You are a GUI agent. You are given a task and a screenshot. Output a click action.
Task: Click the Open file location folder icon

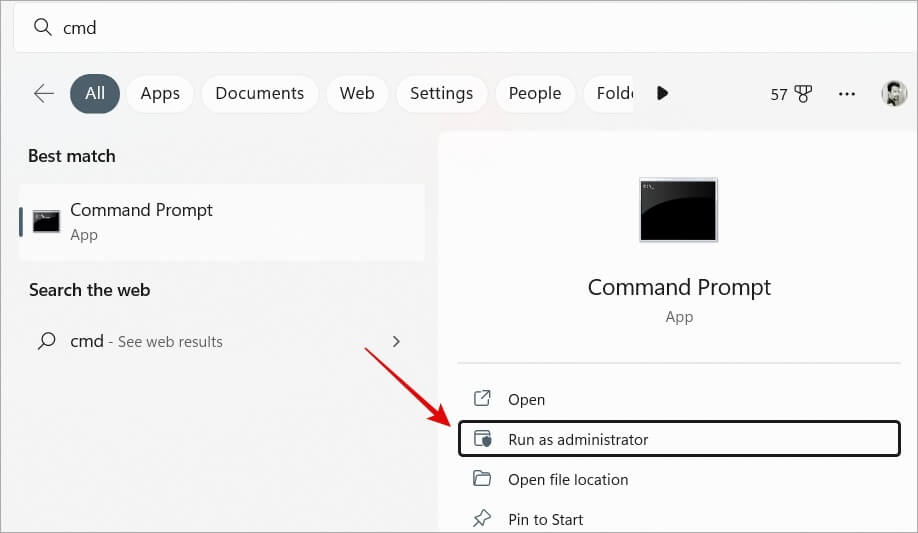point(482,479)
